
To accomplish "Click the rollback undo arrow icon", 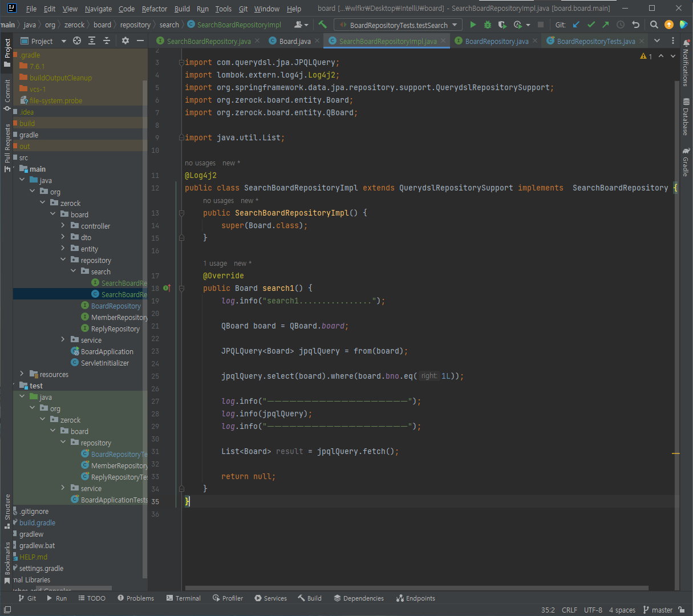I will pyautogui.click(x=635, y=25).
